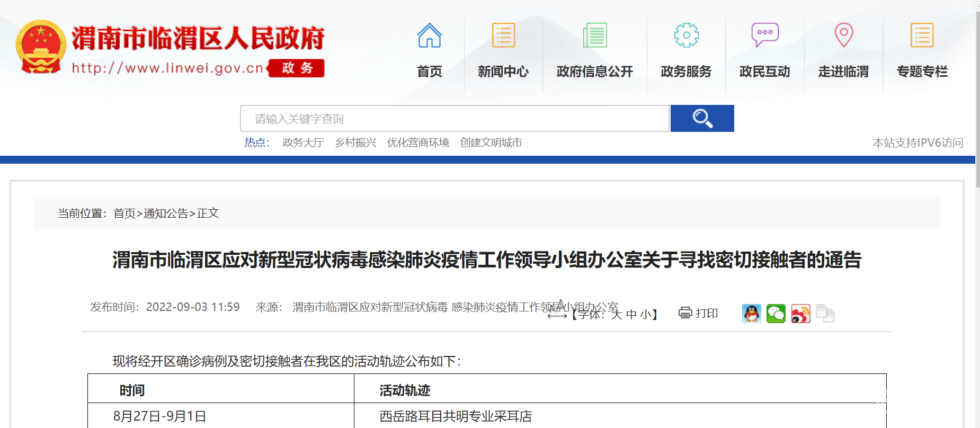Screen dimensions: 980x428
Task: Open 政民互动 chat bubble icon
Action: point(764,35)
